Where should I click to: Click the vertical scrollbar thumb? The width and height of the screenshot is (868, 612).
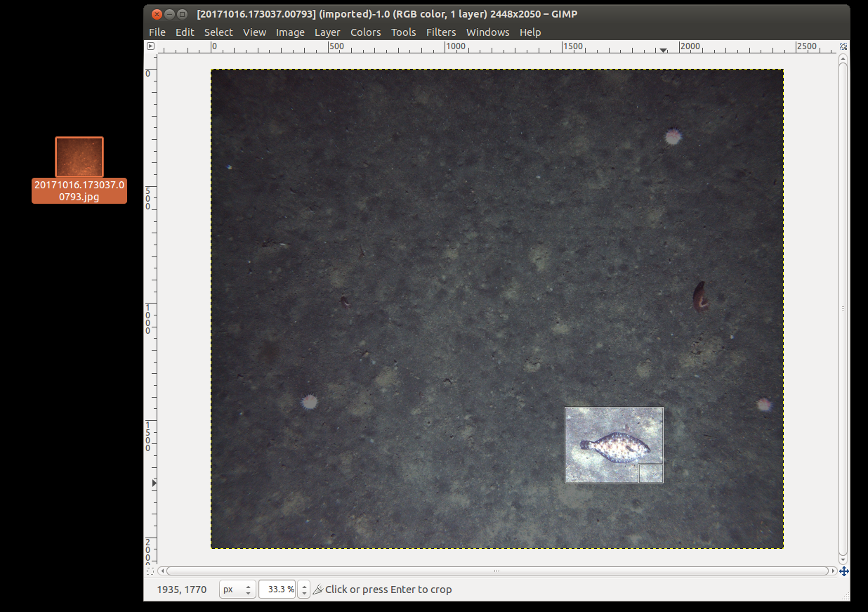(843, 308)
